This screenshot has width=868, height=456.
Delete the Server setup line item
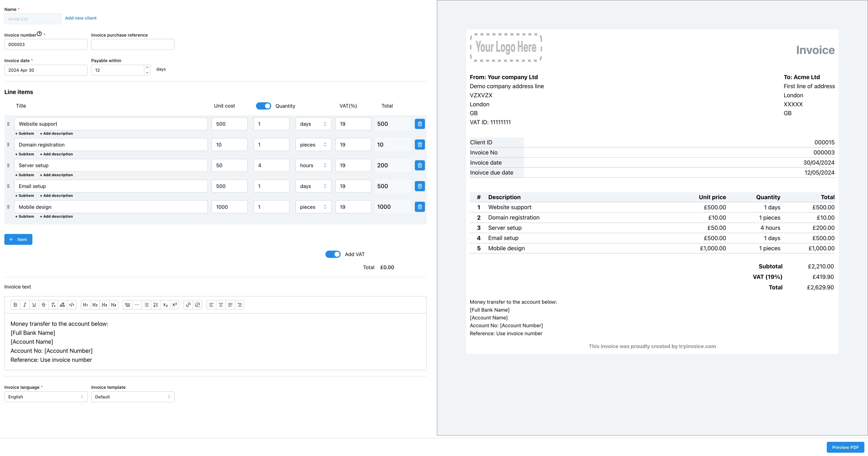point(420,166)
